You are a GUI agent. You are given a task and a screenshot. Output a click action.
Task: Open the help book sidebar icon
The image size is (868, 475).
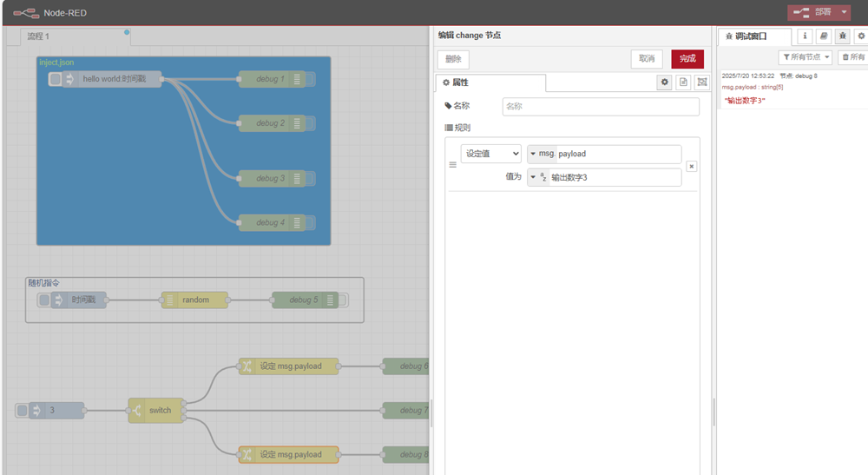click(824, 36)
